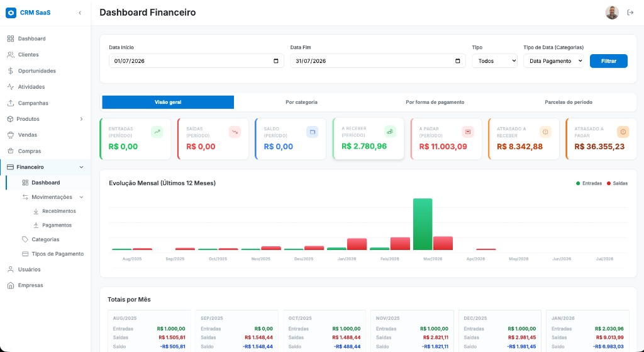Open the Tipo dropdown showing Todos

coord(494,61)
